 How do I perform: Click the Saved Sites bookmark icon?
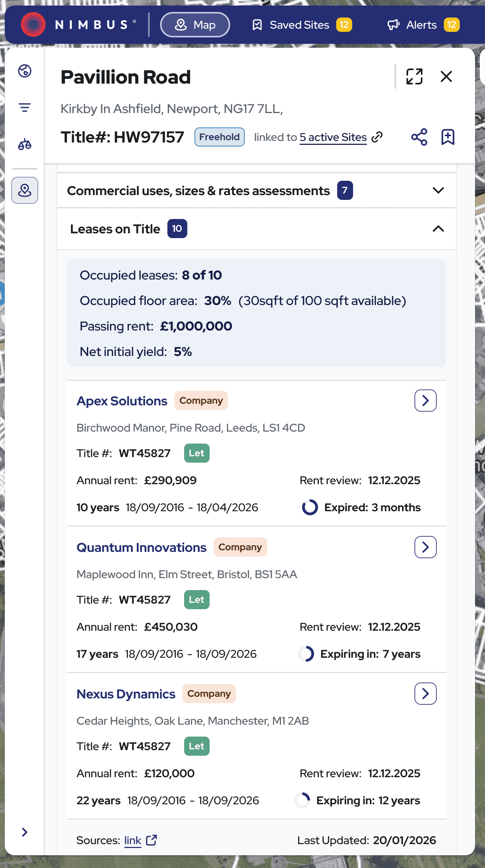tap(257, 25)
